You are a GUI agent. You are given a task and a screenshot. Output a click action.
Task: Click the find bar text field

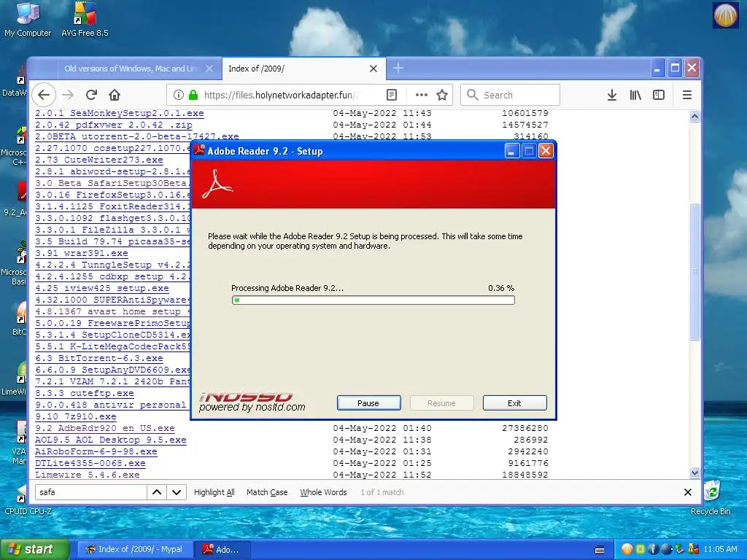90,492
